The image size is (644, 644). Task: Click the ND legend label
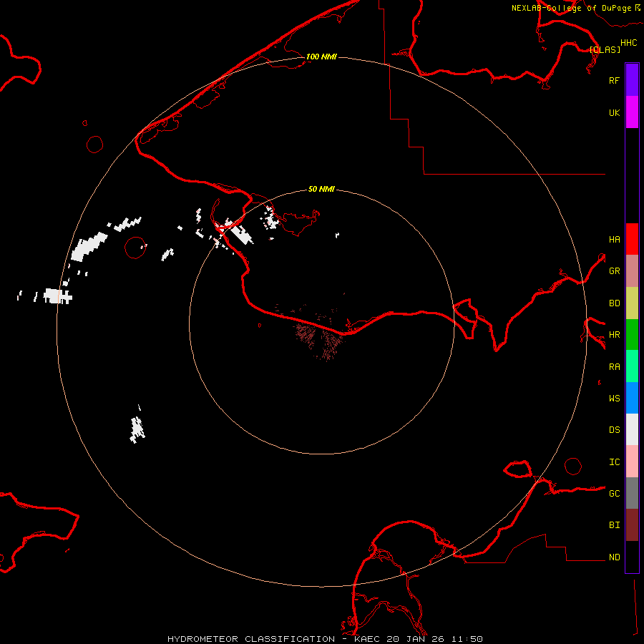[x=614, y=557]
